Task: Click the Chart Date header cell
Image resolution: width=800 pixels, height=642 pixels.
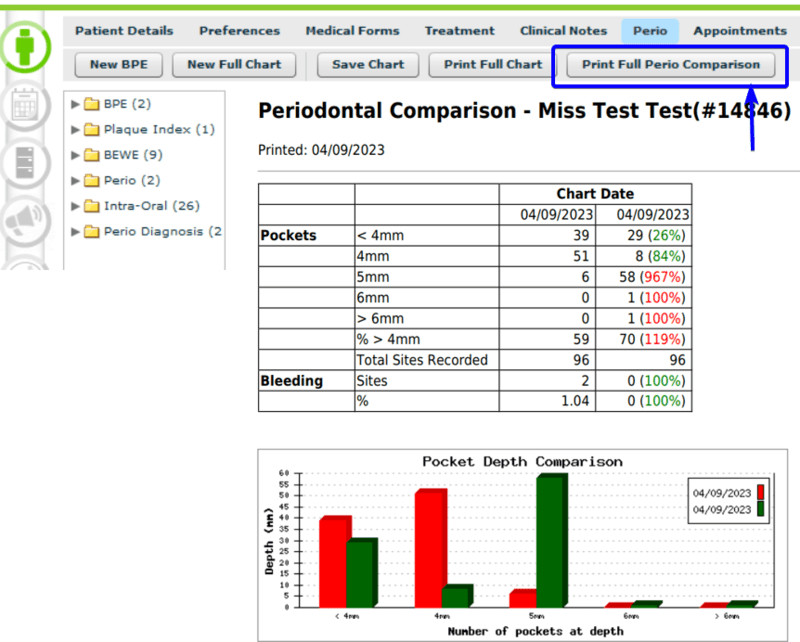Action: click(x=595, y=194)
